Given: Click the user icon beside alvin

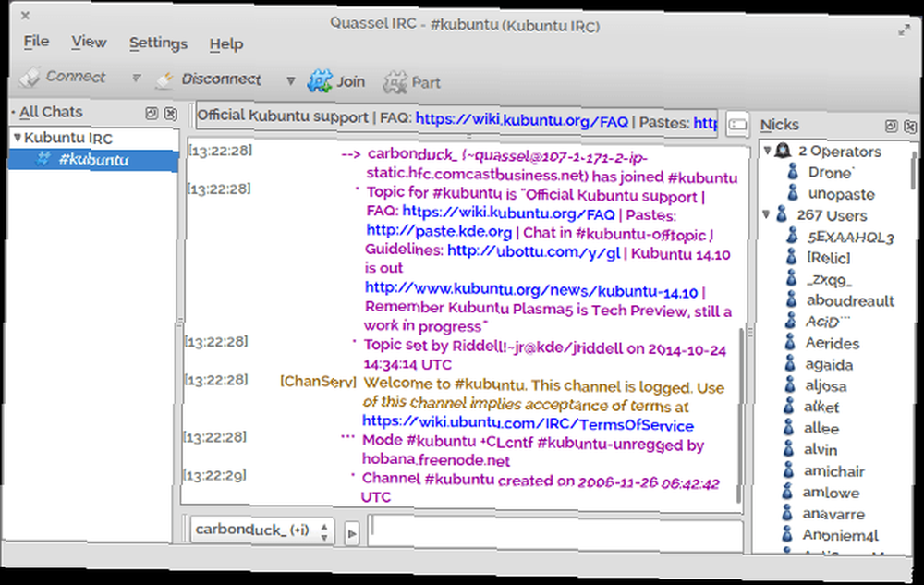Looking at the screenshot, I should (788, 448).
